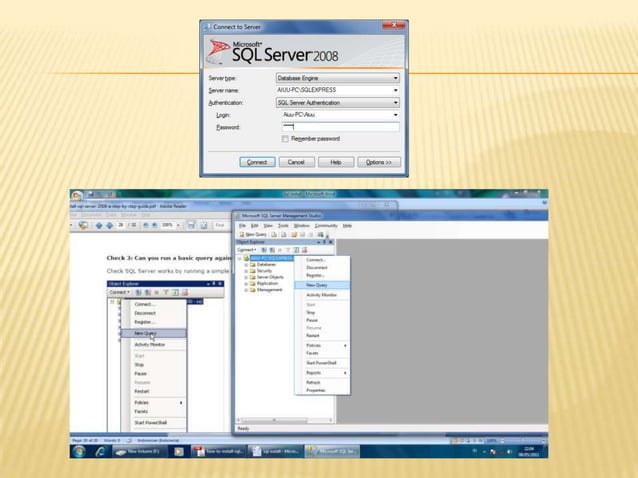Select the highlighted SQLEXPRESS server node

point(271,258)
